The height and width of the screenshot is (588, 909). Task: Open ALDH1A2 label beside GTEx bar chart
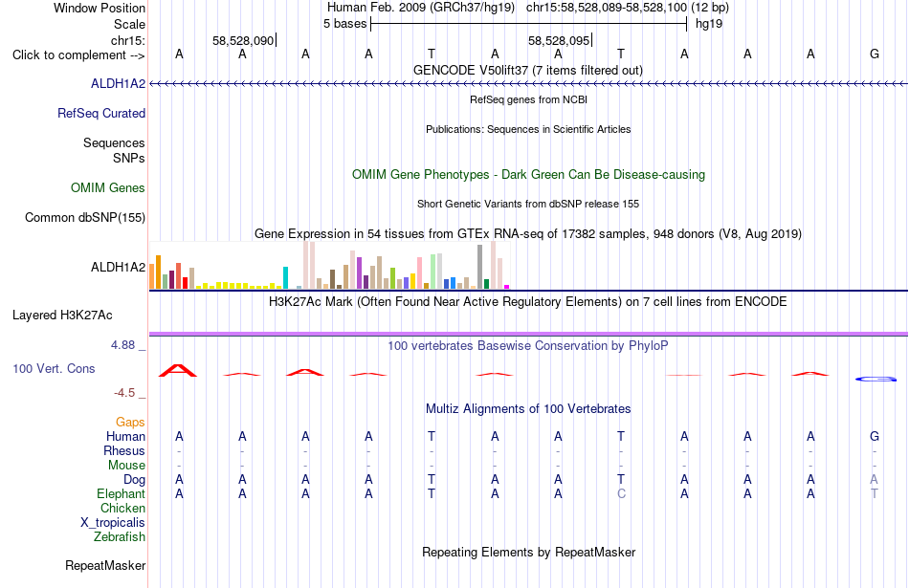tap(119, 267)
